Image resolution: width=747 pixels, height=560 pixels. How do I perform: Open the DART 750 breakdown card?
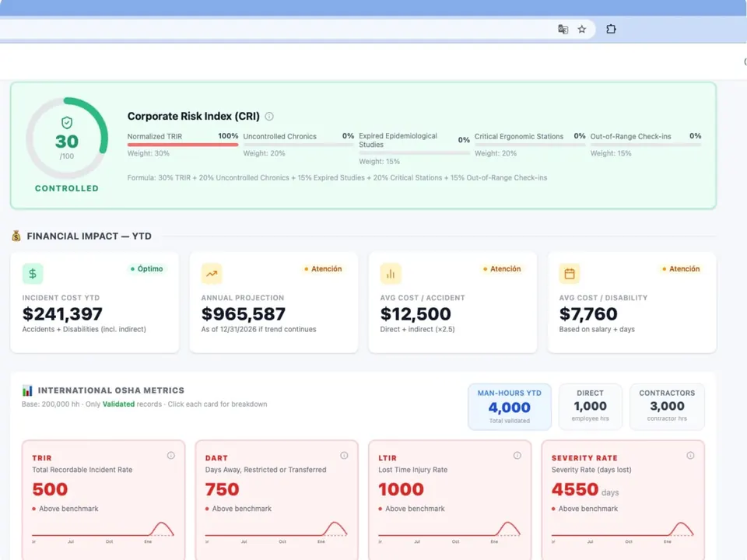(x=276, y=500)
